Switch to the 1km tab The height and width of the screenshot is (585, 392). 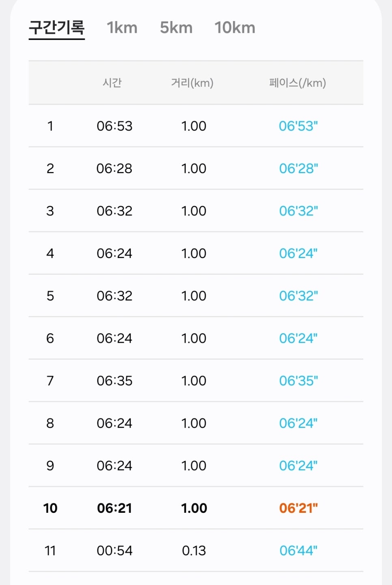(x=122, y=28)
